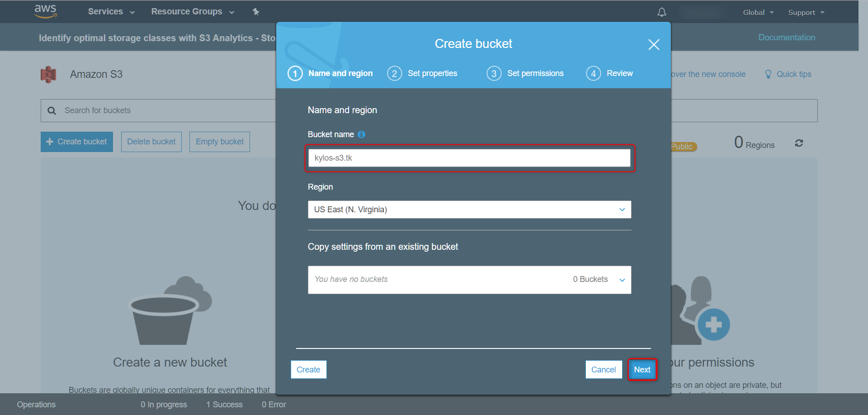The width and height of the screenshot is (868, 415).
Task: Open the notifications bell icon
Action: [662, 12]
